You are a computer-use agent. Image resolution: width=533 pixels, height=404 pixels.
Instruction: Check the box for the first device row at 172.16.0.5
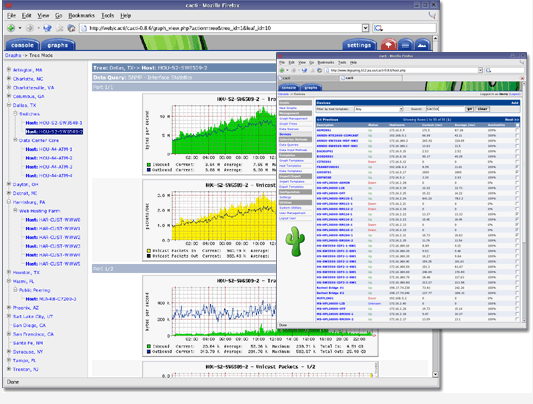pos(517,130)
